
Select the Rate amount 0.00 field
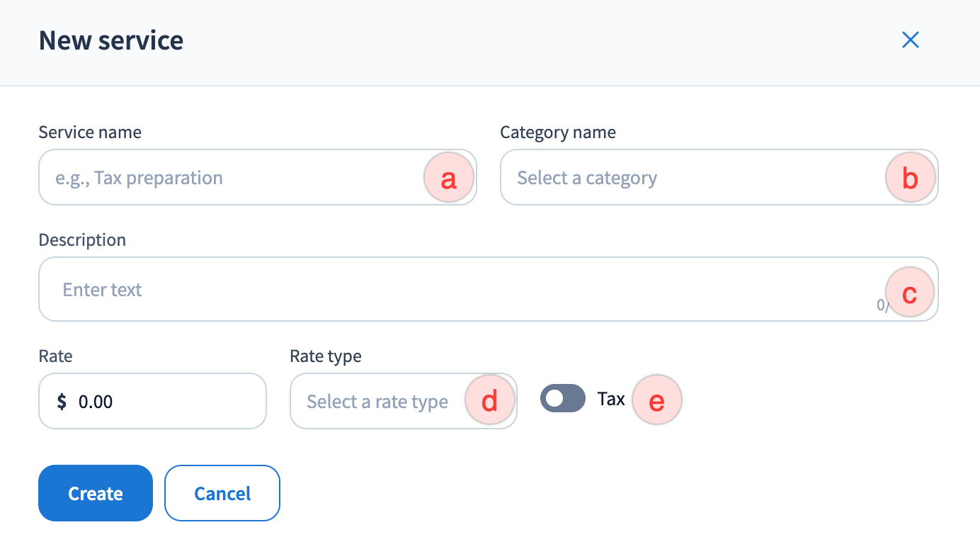(x=163, y=402)
